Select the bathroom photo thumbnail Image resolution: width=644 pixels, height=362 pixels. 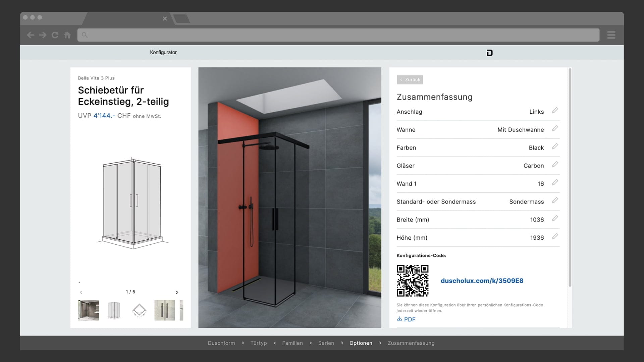pos(88,310)
